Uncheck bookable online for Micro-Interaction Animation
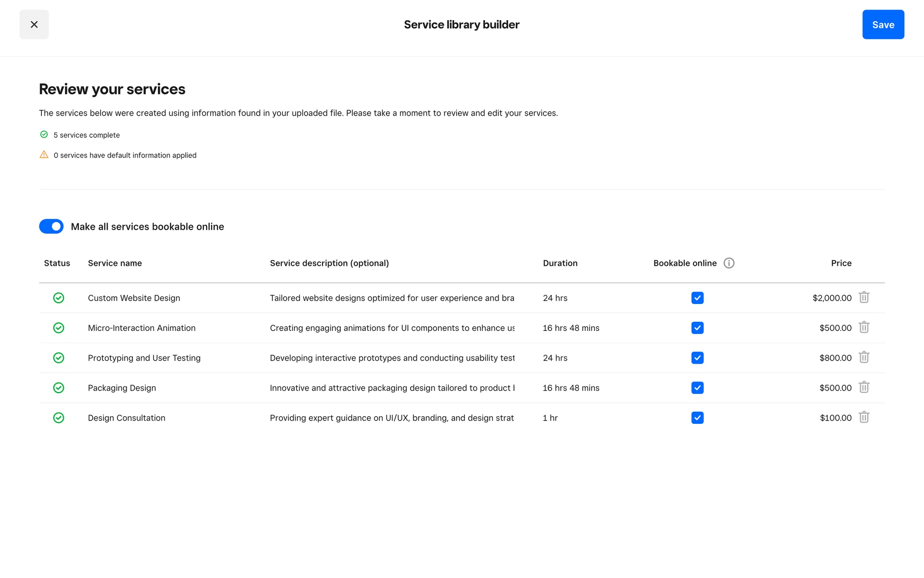The image size is (924, 578). coord(697,328)
